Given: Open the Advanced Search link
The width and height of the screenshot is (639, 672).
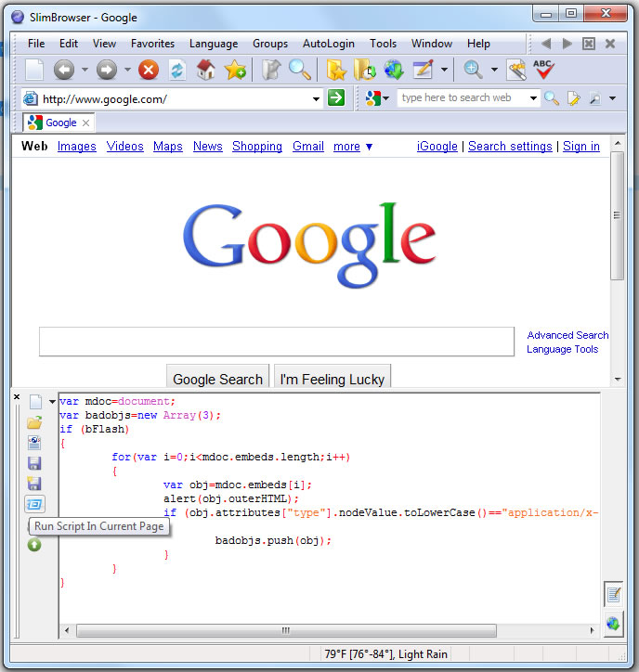Looking at the screenshot, I should click(567, 335).
